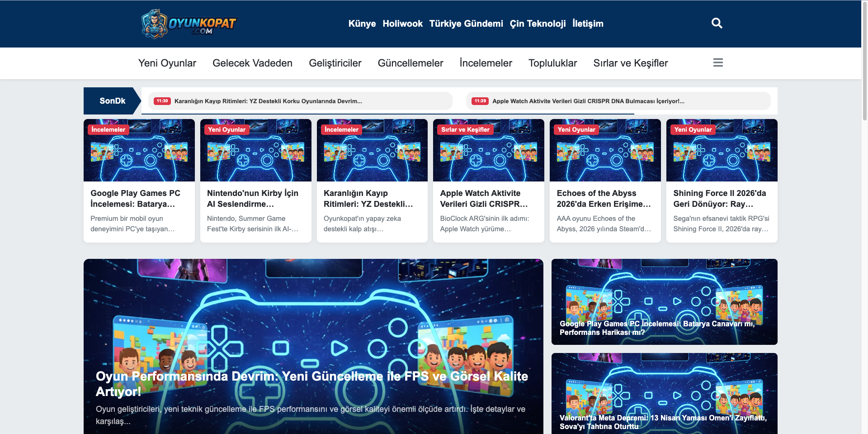Open article title Google Play Games PC İncelemesi

136,199
